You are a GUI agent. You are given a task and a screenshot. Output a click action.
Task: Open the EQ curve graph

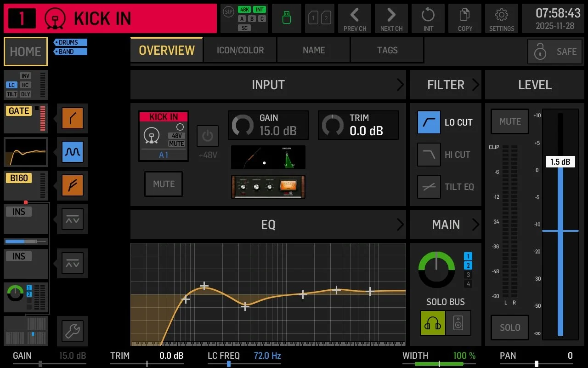[x=268, y=294]
